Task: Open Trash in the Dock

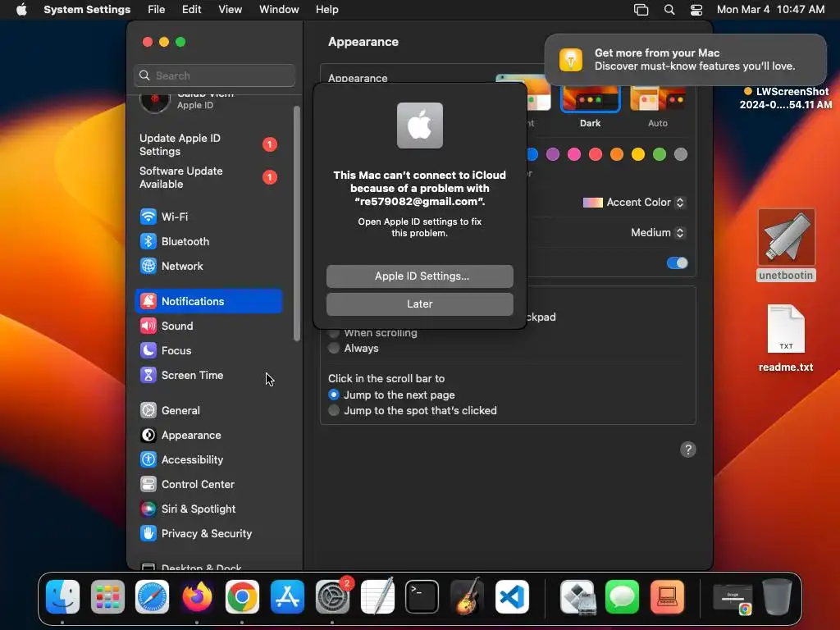Action: point(778,597)
